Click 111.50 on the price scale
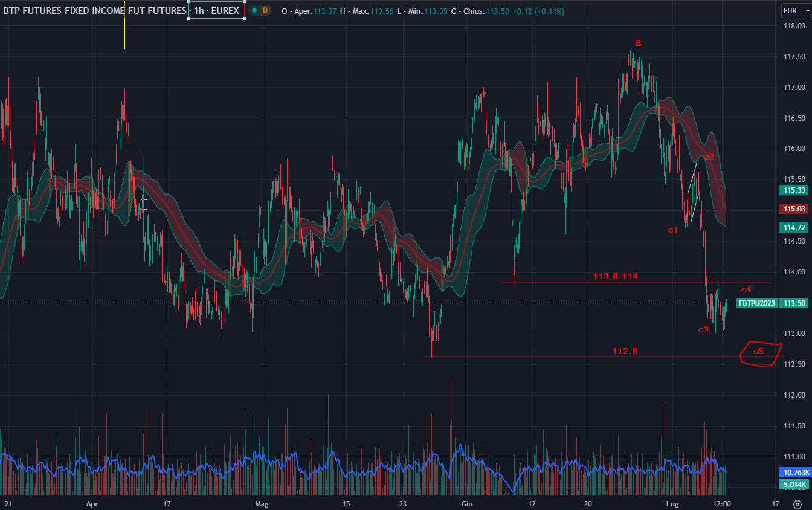 pos(793,426)
